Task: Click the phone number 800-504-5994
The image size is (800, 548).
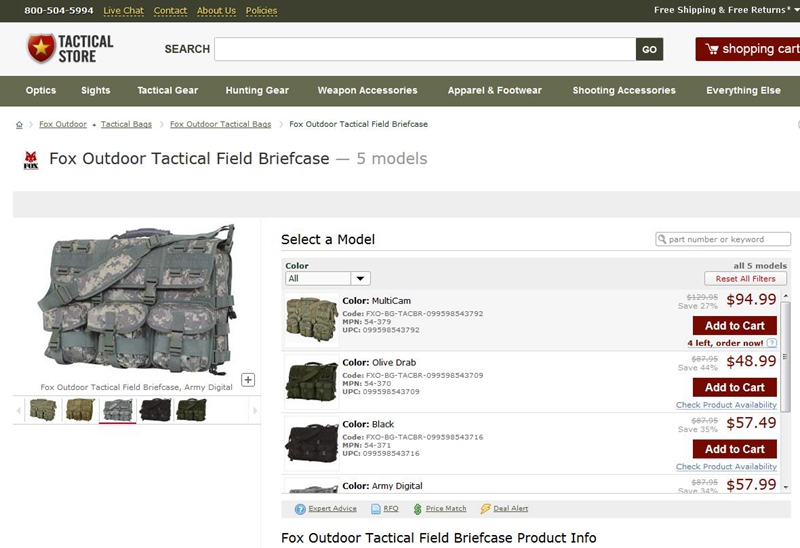Action: 59,11
